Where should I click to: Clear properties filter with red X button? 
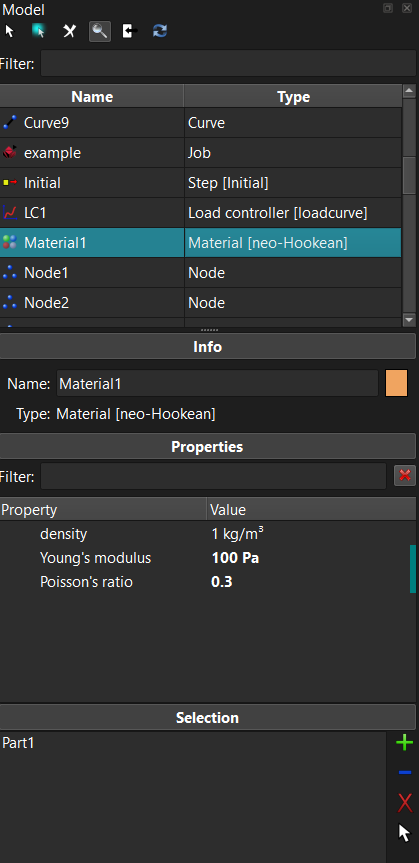405,476
